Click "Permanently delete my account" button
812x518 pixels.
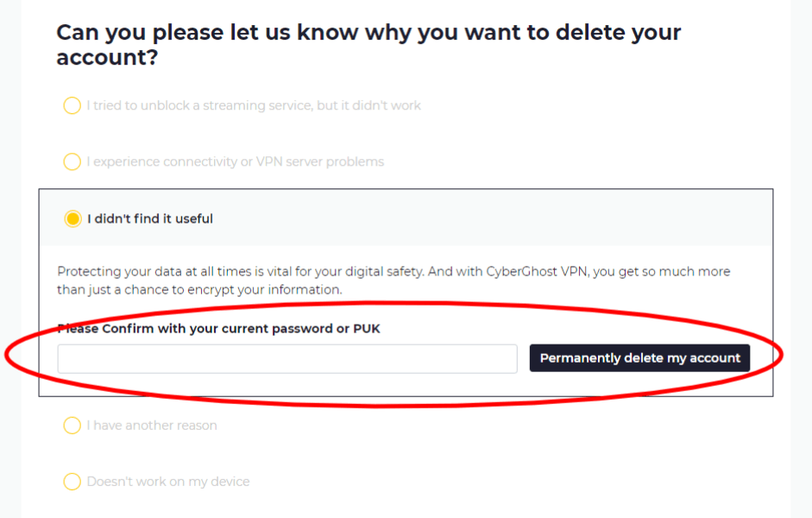(x=639, y=358)
